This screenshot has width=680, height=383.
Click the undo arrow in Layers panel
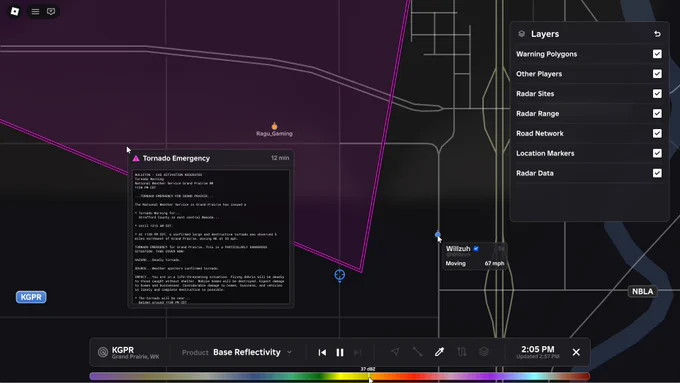(657, 34)
